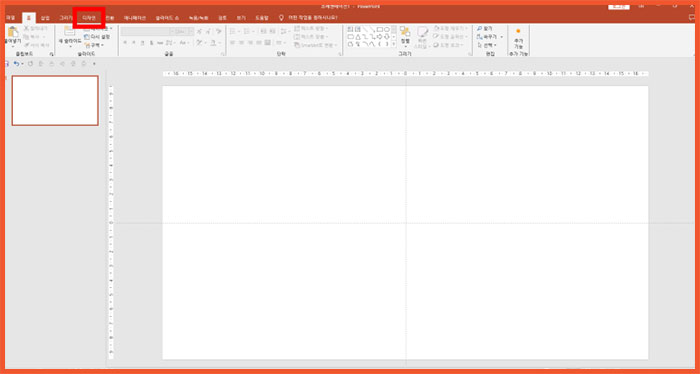This screenshot has width=700, height=374.
Task: Toggle text shadow formatting
Action: [x=151, y=42]
